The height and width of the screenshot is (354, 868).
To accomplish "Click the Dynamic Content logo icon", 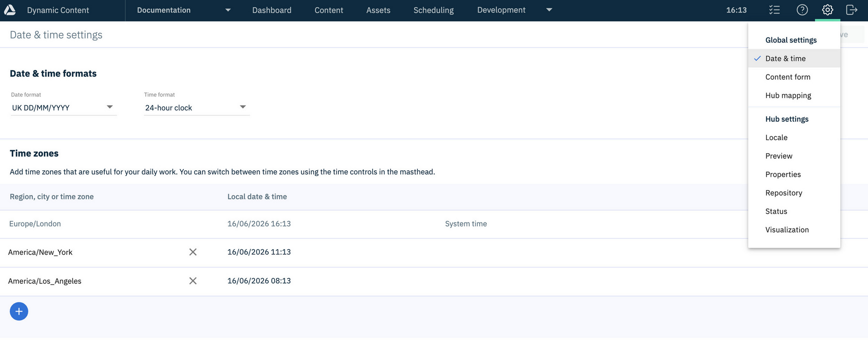I will pyautogui.click(x=10, y=10).
